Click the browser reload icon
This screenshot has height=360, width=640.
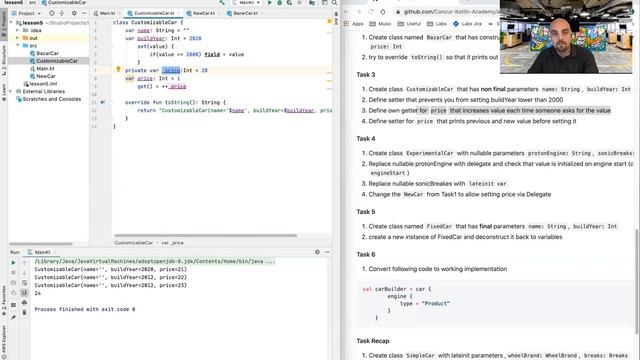click(371, 12)
